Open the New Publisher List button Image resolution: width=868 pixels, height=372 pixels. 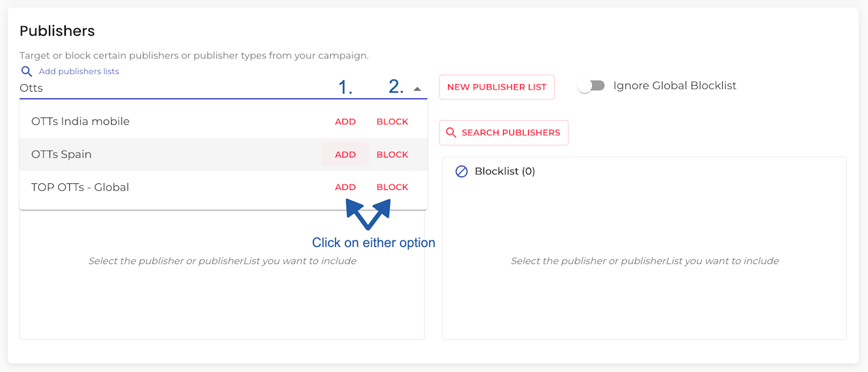pos(496,88)
